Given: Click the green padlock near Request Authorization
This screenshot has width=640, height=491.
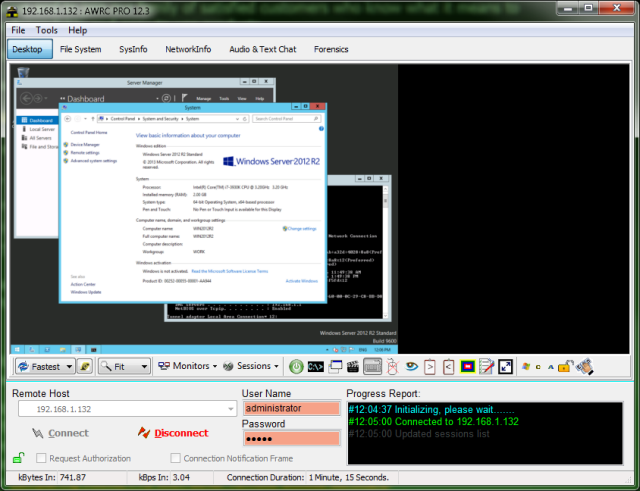Looking at the screenshot, I should 18,458.
